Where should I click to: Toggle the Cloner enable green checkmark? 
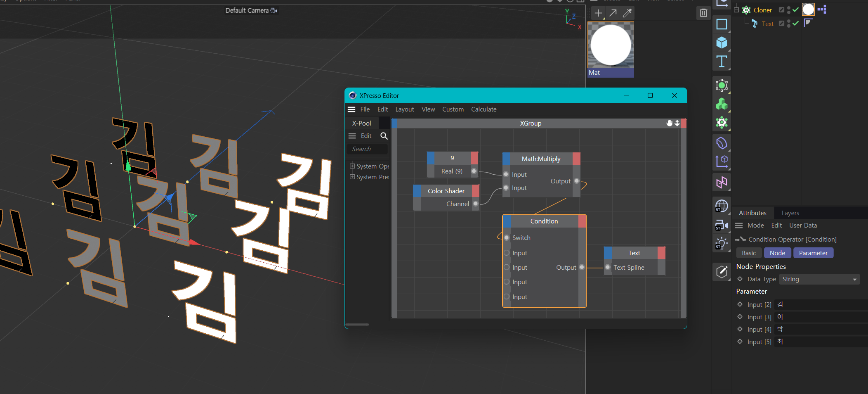pyautogui.click(x=796, y=10)
